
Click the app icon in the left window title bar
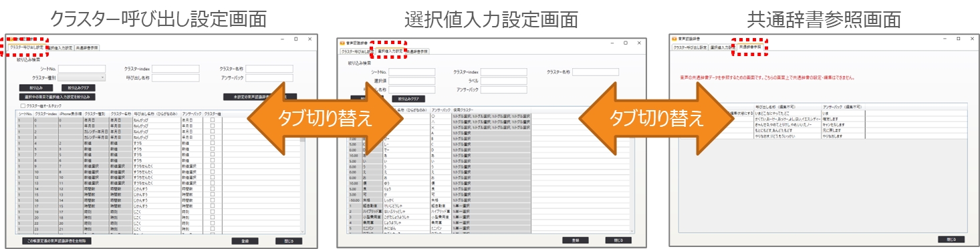pos(11,39)
